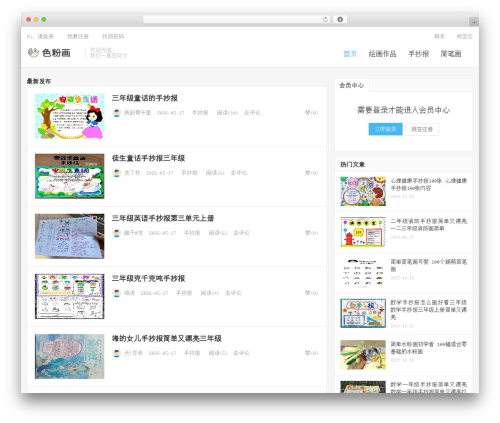The image size is (500, 423).
Task: Open hot article 二年级消防手抄报简单又漂亮
Action: tap(429, 225)
